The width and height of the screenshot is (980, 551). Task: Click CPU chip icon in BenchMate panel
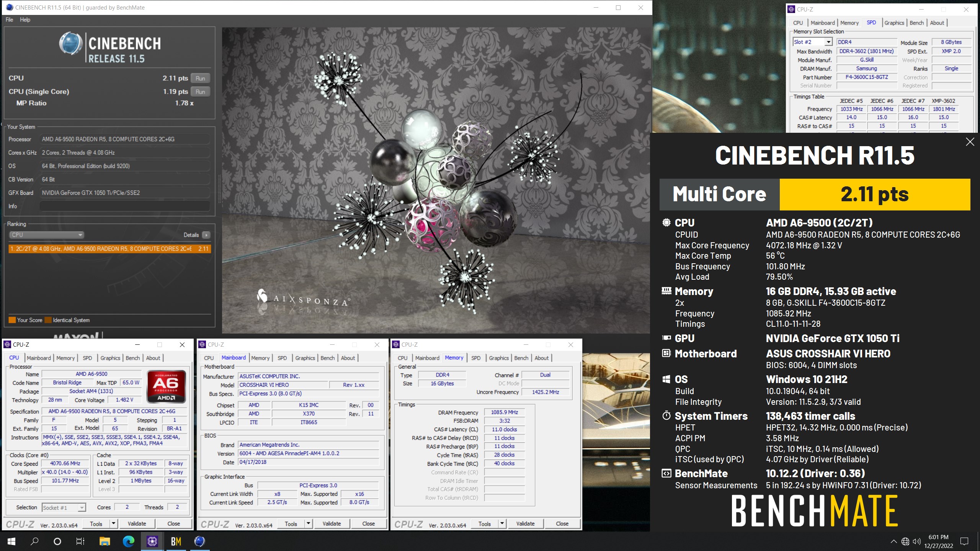coord(666,222)
